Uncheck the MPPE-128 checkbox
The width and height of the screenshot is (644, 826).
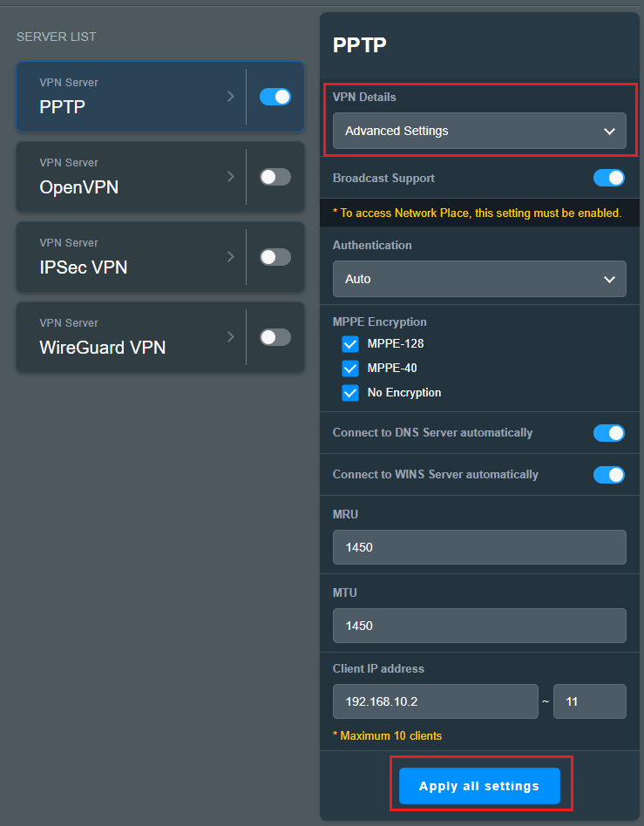point(350,344)
